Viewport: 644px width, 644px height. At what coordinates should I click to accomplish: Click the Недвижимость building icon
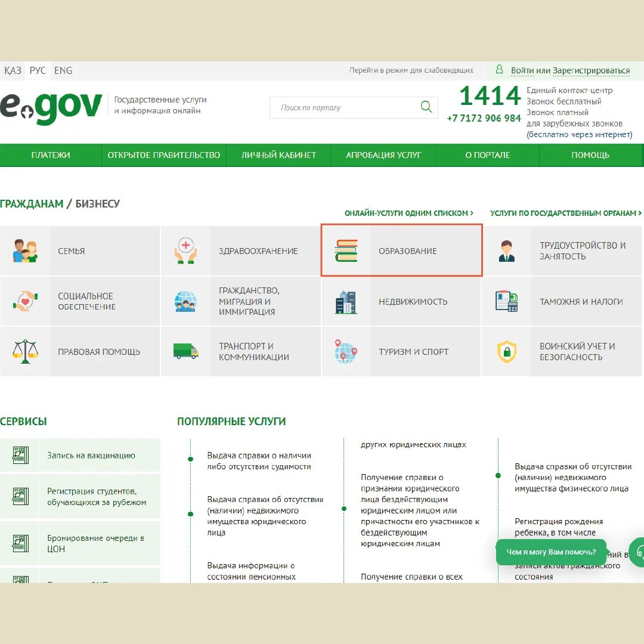pos(346,301)
